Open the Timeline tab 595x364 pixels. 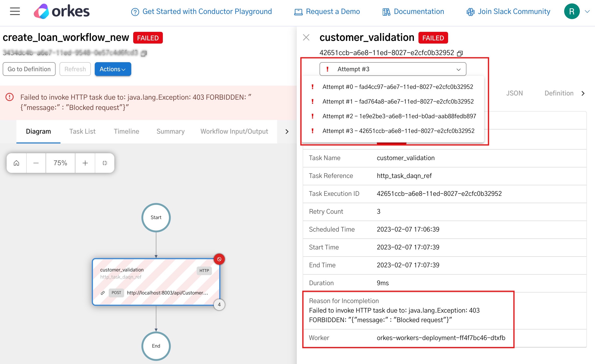pyautogui.click(x=126, y=131)
